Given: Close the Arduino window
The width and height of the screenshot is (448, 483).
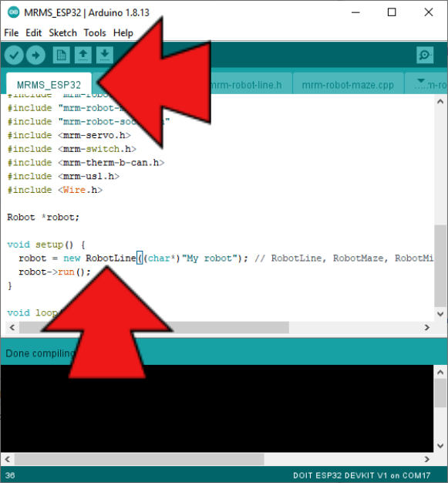Looking at the screenshot, I should click(x=429, y=12).
